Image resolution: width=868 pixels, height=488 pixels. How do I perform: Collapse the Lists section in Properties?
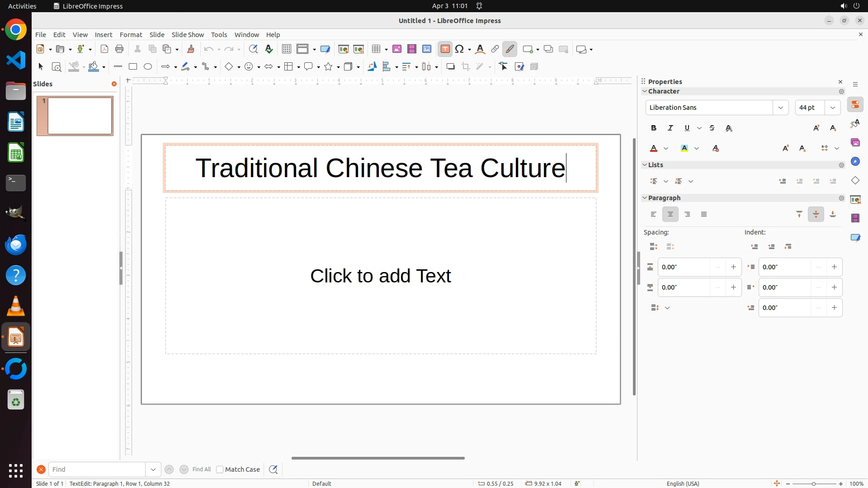coord(645,165)
